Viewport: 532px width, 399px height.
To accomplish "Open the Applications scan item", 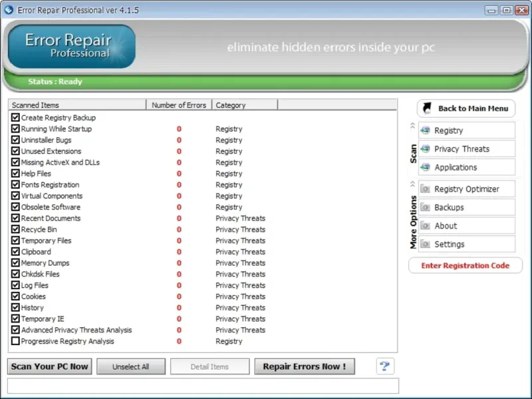I will (x=467, y=167).
